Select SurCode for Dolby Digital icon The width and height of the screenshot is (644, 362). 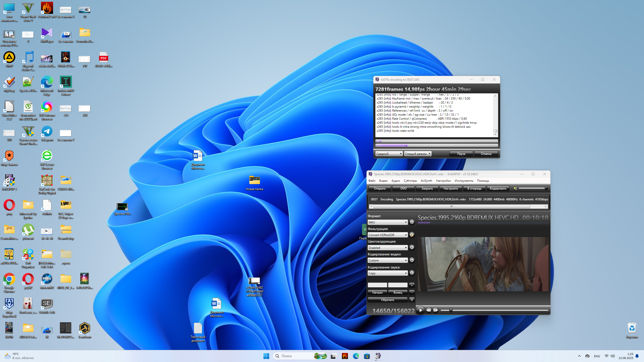tap(47, 185)
